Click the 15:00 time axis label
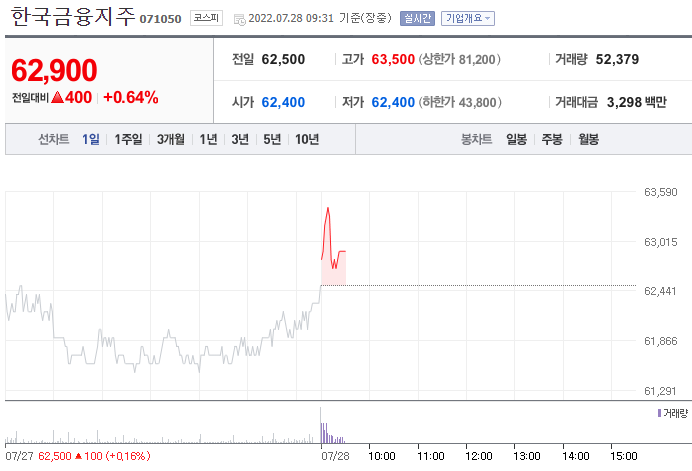Screen dimensions: 692x471 [x=624, y=456]
